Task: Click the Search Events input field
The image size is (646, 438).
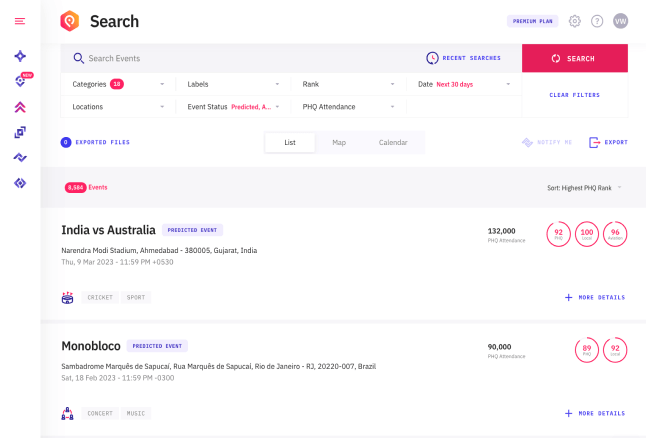Action: tap(240, 59)
